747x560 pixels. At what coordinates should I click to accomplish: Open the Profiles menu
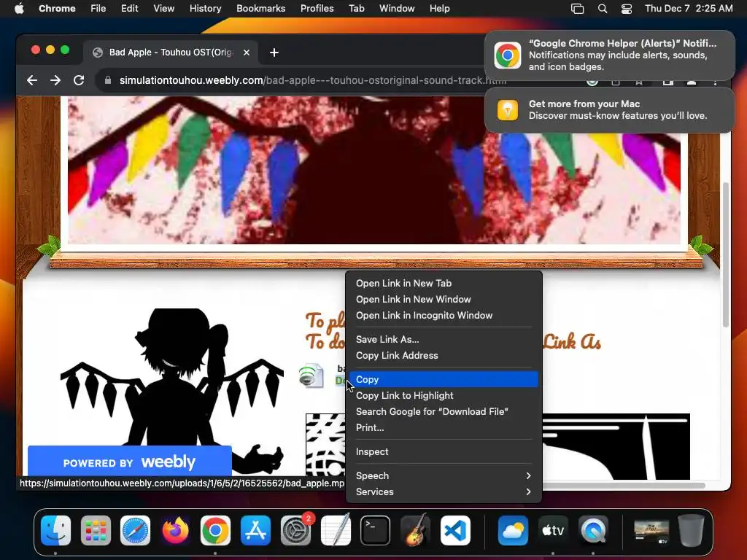(x=317, y=8)
